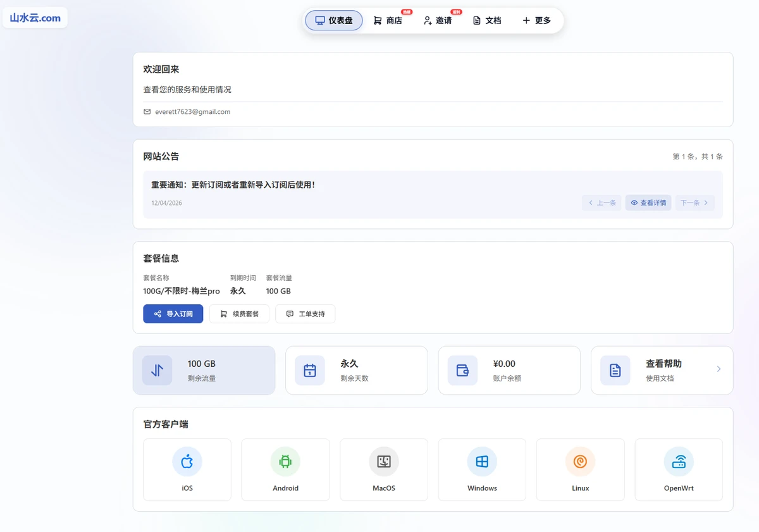Open 查看详情 announcement details
The image size is (759, 532).
click(x=648, y=202)
